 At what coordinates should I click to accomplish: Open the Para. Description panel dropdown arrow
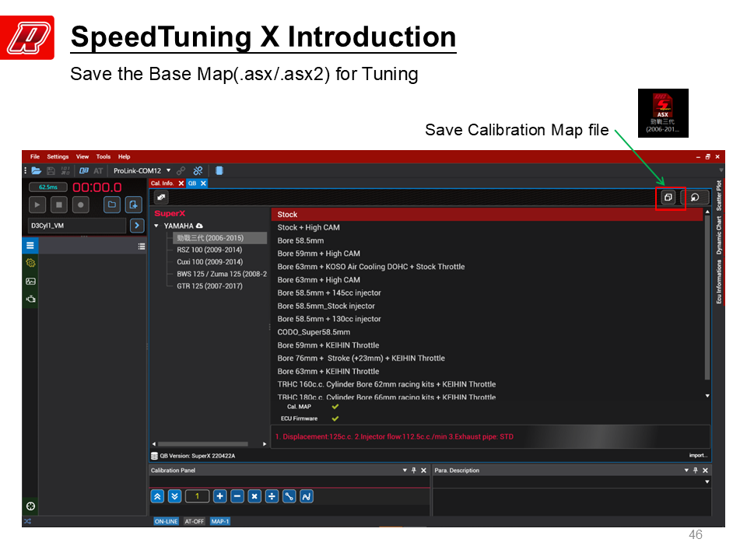(686, 470)
